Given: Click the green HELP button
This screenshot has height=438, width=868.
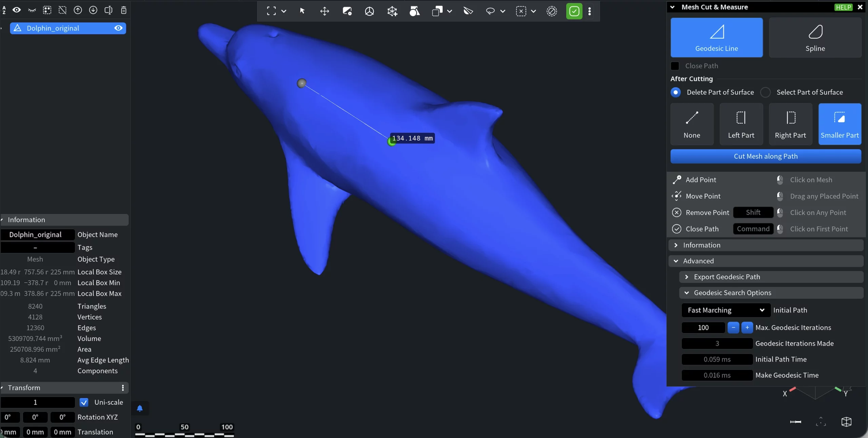Looking at the screenshot, I should [843, 7].
